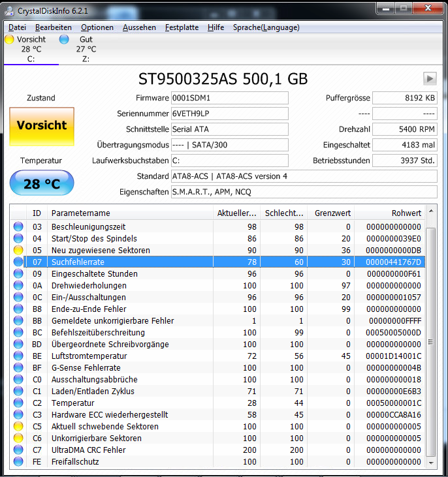Select drive C: with yellow Vorsicht status
The width and height of the screenshot is (448, 477).
tap(31, 49)
